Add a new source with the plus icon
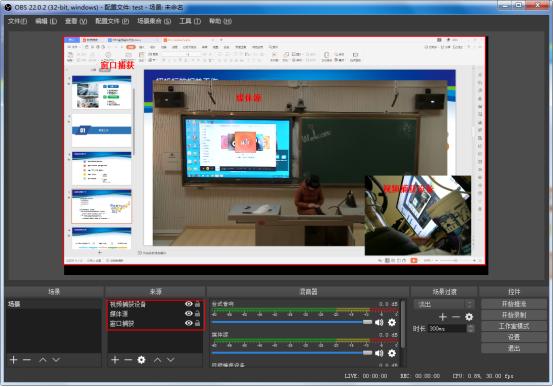The image size is (553, 387). (115, 359)
